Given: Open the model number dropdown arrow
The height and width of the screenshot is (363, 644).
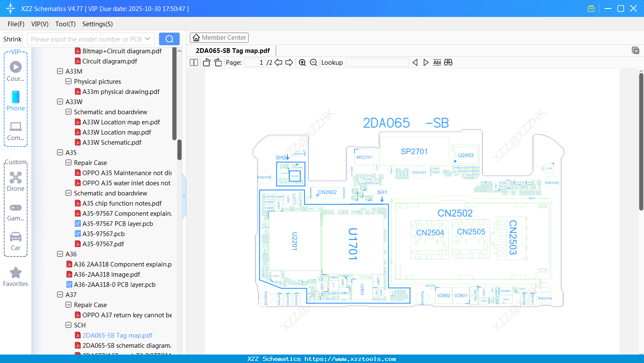Looking at the screenshot, I should point(148,39).
